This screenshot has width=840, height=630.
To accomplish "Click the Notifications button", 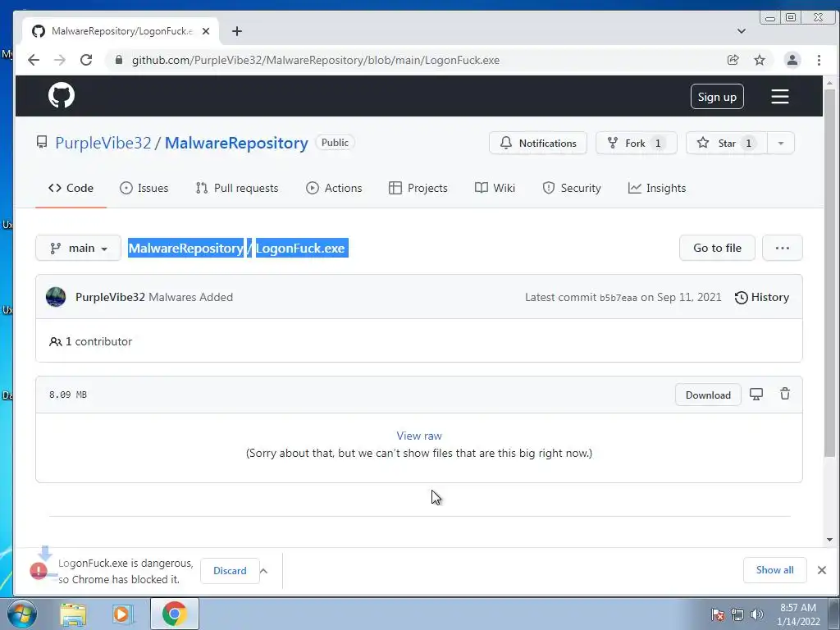I will [538, 143].
